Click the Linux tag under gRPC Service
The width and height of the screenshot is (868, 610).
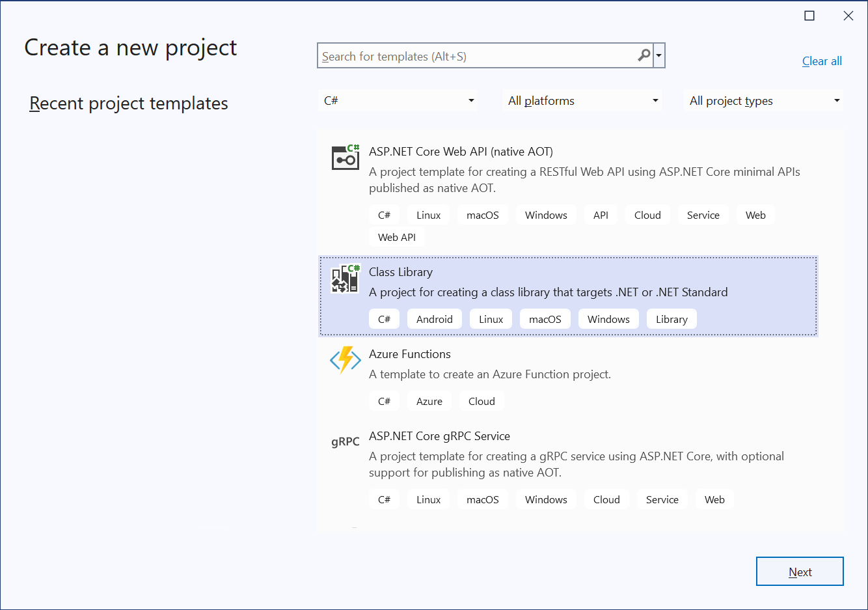click(429, 499)
